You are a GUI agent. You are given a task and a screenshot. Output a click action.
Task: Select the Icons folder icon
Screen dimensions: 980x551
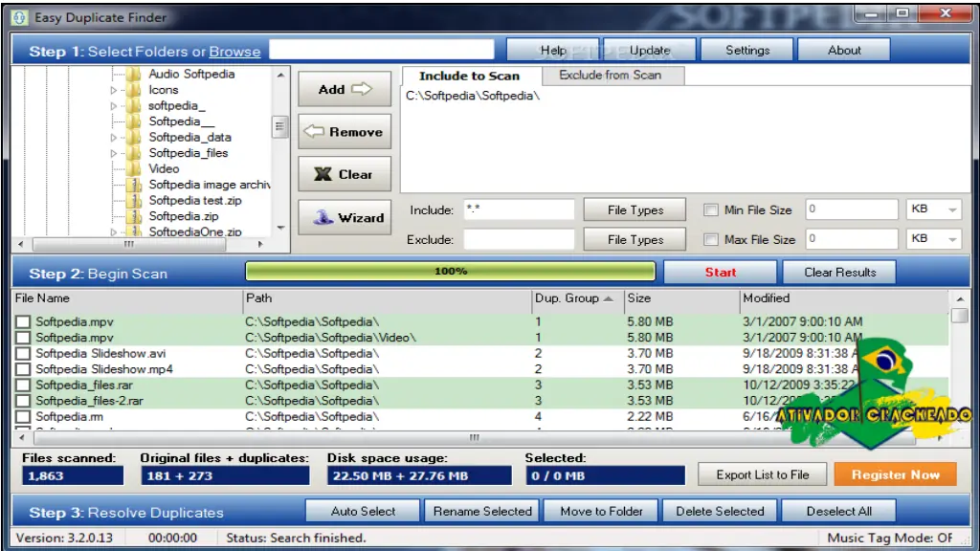[x=133, y=90]
